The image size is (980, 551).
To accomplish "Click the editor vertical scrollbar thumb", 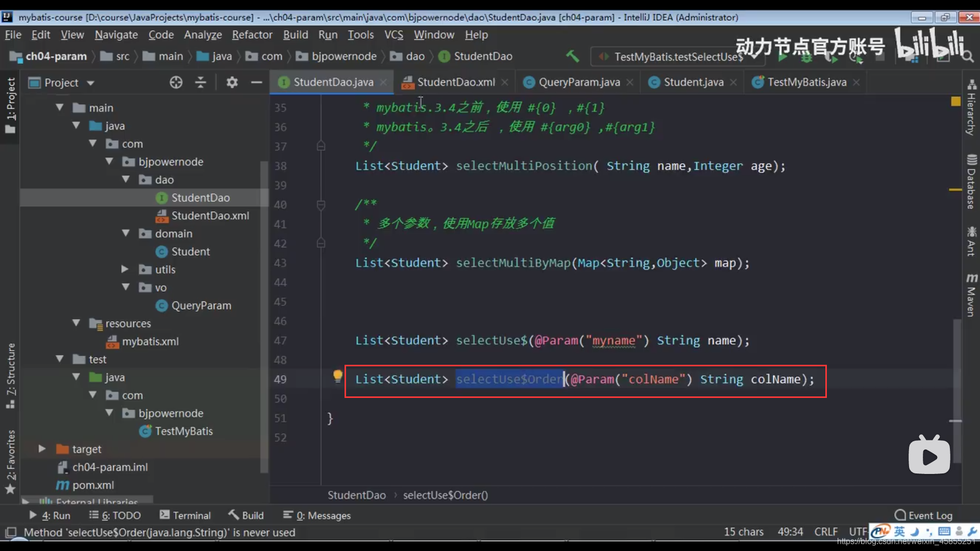I will tap(957, 390).
